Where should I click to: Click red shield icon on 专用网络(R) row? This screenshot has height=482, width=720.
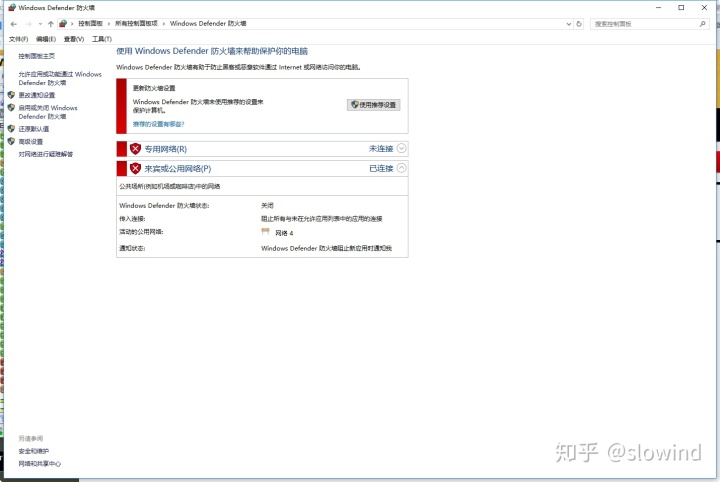point(135,149)
